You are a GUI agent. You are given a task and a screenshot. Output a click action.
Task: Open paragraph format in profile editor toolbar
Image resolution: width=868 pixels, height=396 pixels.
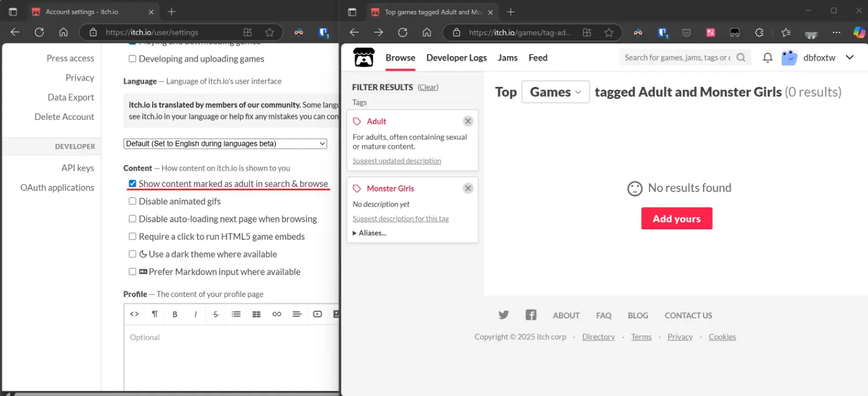pyautogui.click(x=155, y=314)
